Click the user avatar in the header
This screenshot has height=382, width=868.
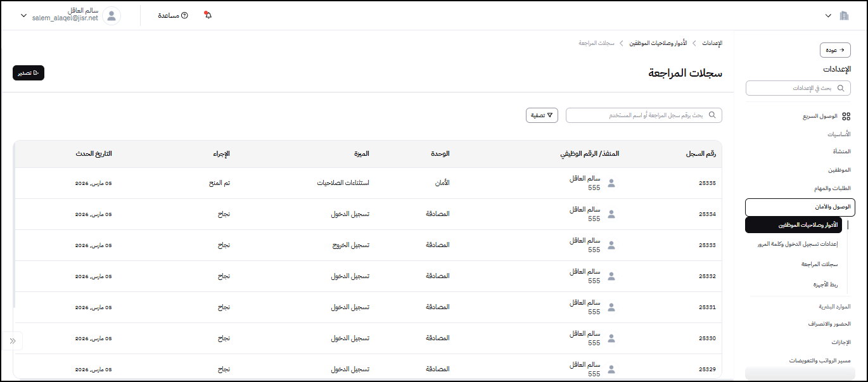click(x=112, y=16)
